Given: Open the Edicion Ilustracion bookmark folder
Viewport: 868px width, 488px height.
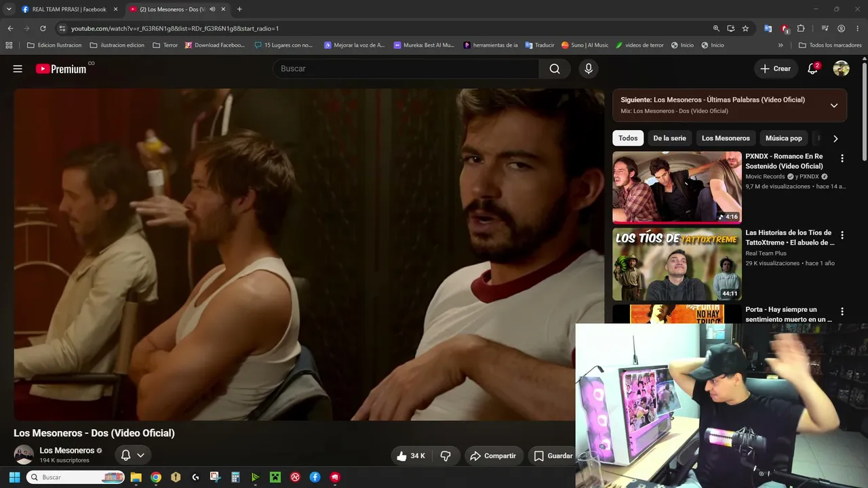Looking at the screenshot, I should tap(54, 45).
